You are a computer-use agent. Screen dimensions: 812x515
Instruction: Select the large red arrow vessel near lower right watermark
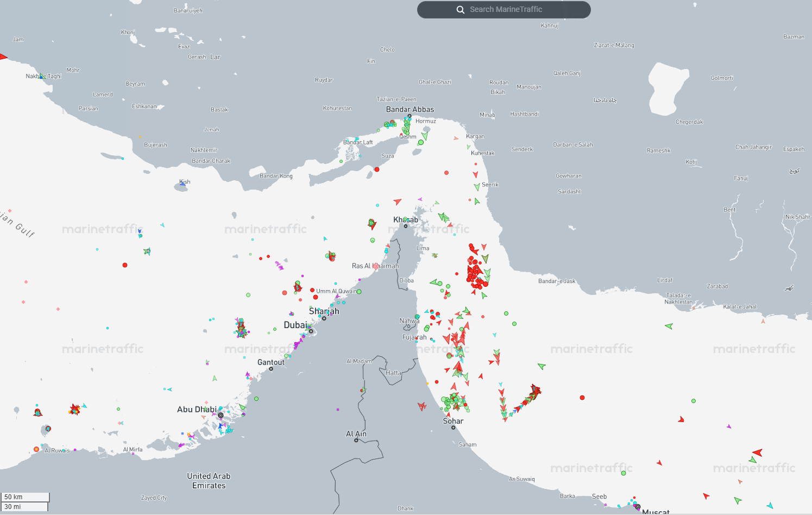[x=757, y=452]
